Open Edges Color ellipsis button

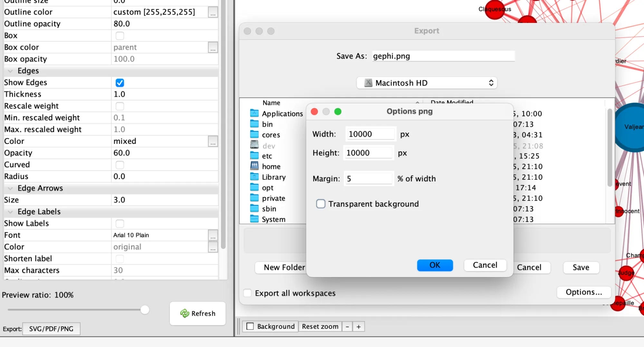tap(213, 141)
